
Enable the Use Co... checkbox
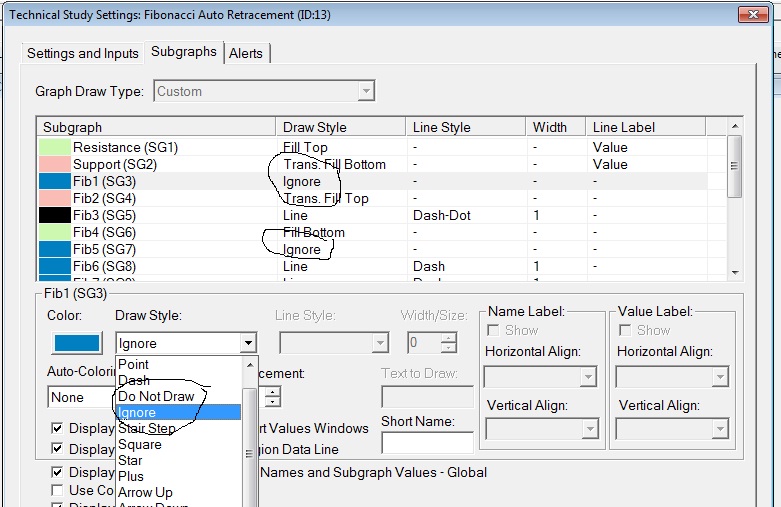pyautogui.click(x=59, y=490)
